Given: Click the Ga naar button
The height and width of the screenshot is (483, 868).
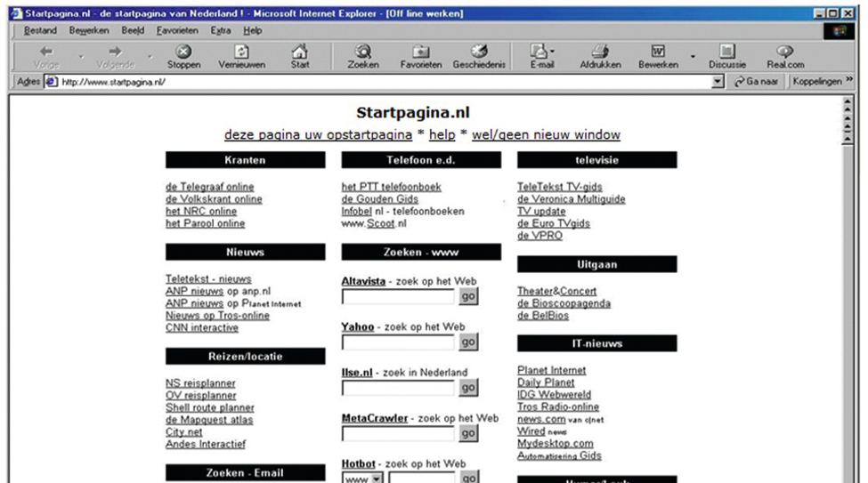Looking at the screenshot, I should 758,82.
